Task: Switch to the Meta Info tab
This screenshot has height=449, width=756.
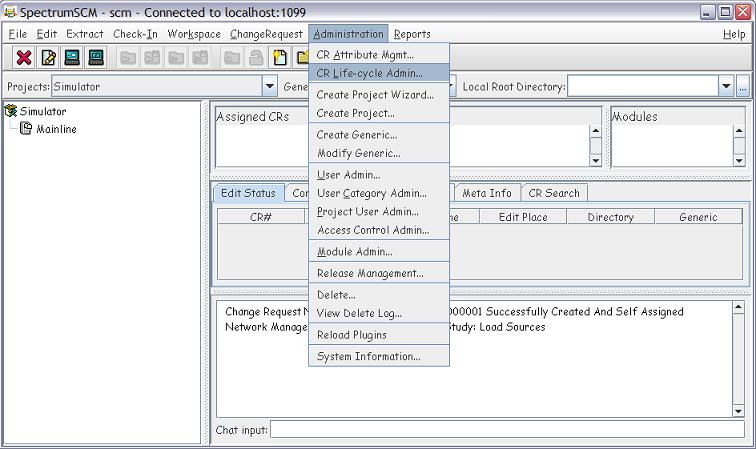Action: [487, 193]
